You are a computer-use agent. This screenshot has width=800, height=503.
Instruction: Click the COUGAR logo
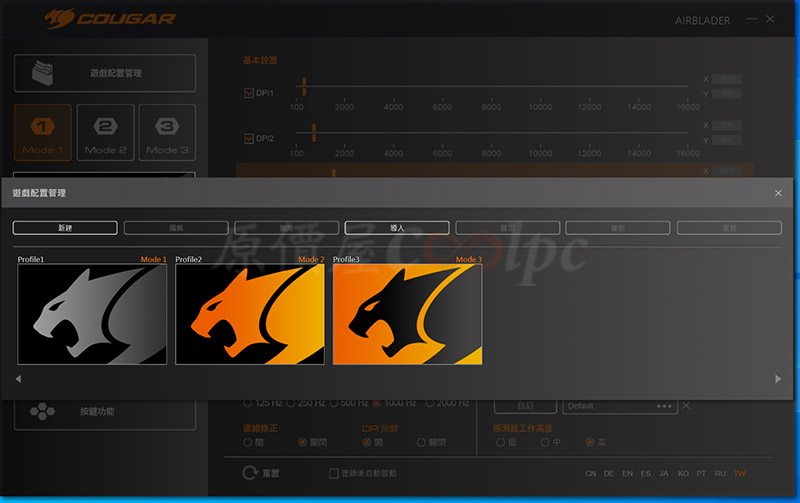110,19
